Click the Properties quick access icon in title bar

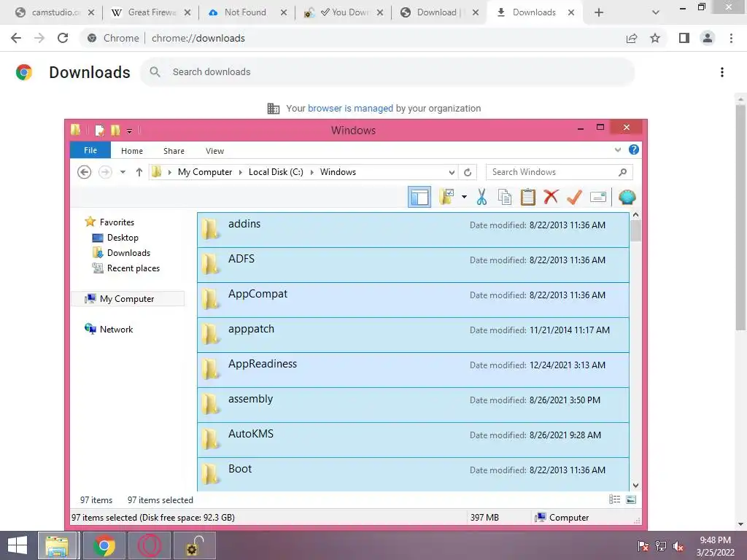[99, 130]
